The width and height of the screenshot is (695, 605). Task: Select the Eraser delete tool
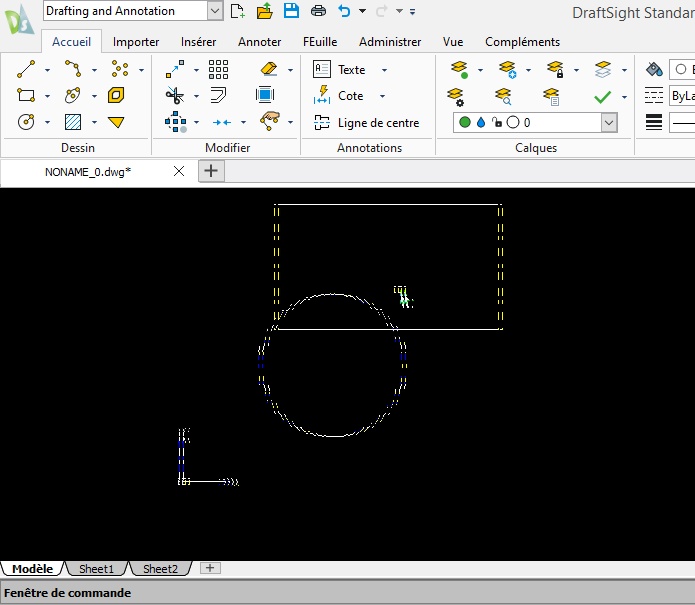267,69
